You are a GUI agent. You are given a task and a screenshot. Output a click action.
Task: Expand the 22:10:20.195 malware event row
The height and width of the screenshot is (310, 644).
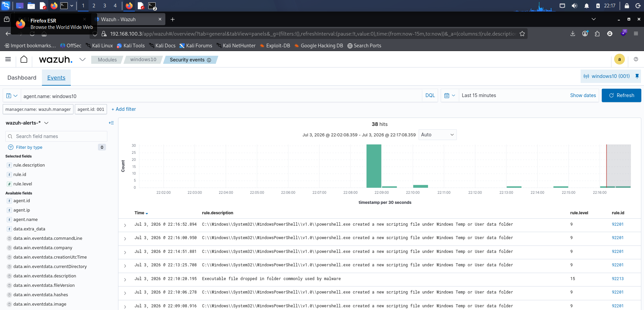[x=125, y=279]
